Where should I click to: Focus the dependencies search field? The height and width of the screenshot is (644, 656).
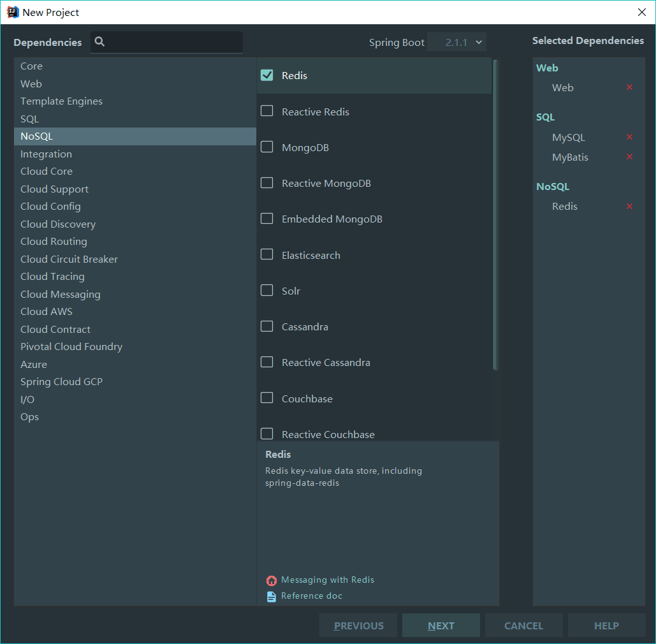click(x=166, y=42)
